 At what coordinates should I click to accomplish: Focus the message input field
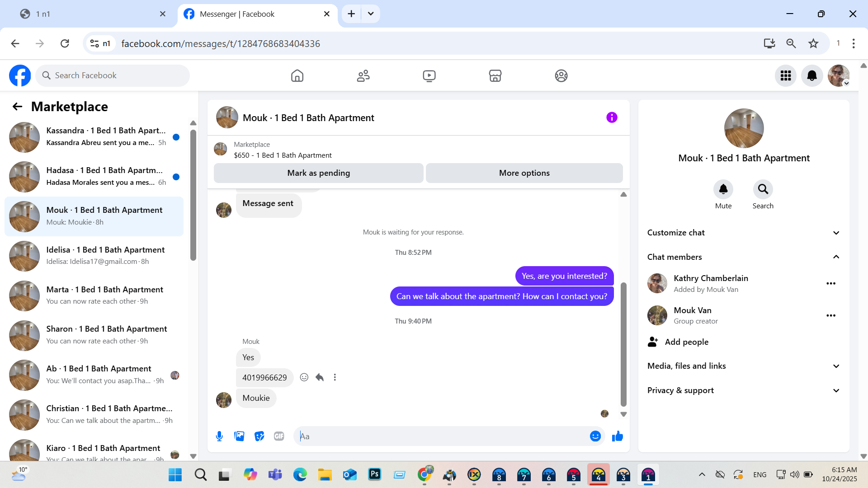441,436
